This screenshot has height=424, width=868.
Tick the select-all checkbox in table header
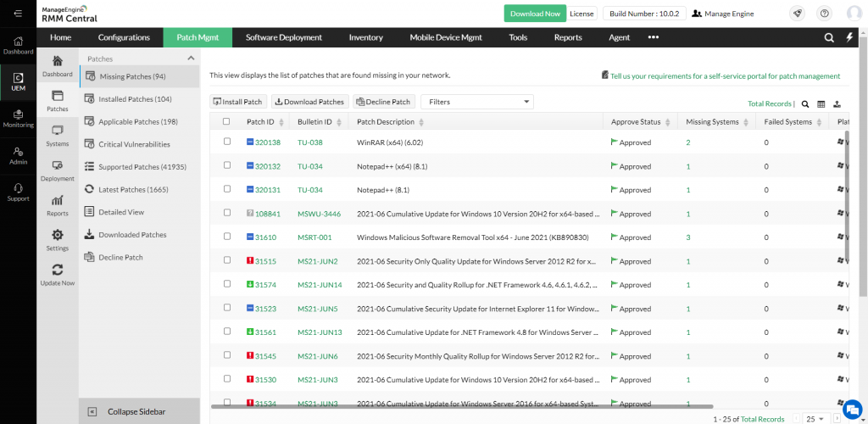(226, 122)
